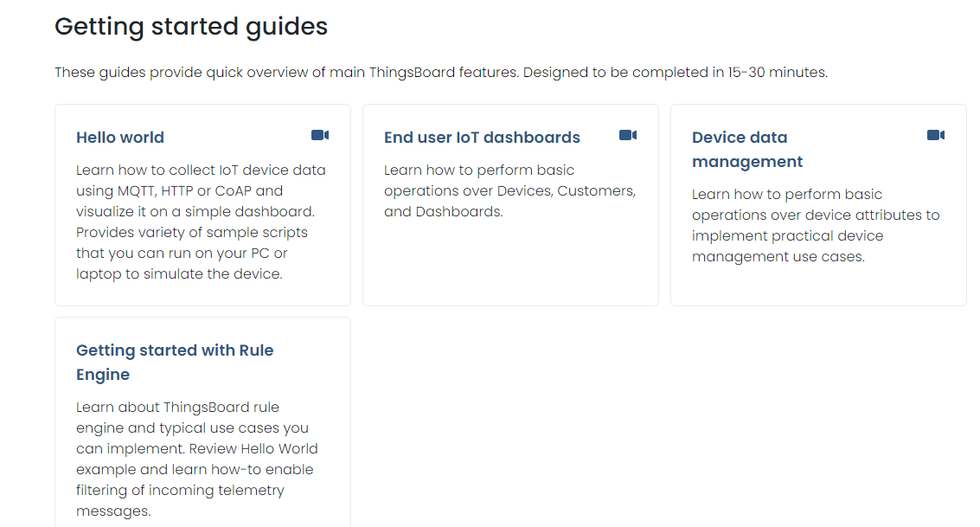Viewport: 980px width, 527px height.
Task: Click the device attributes description paragraph
Action: point(816,225)
